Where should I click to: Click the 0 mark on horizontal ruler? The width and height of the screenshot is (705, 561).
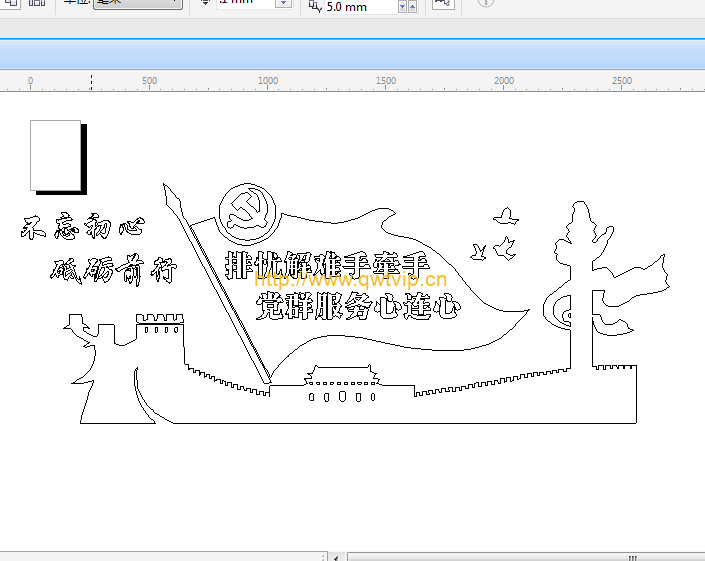click(x=31, y=81)
